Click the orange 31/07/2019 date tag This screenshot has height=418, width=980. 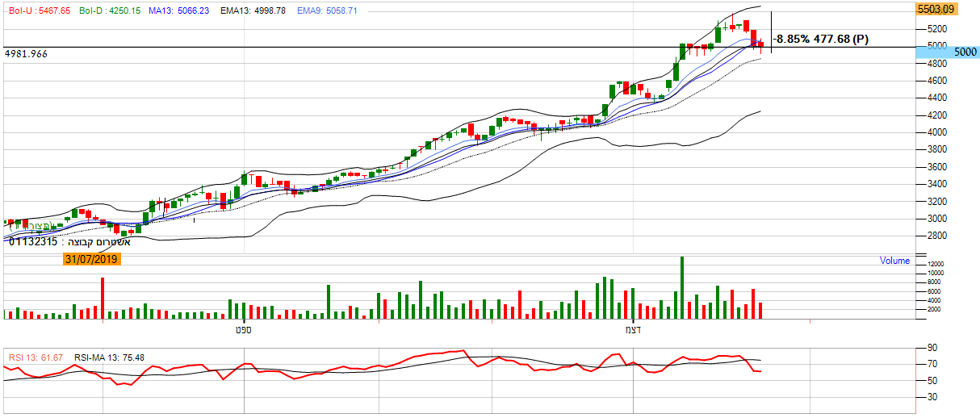tap(92, 258)
